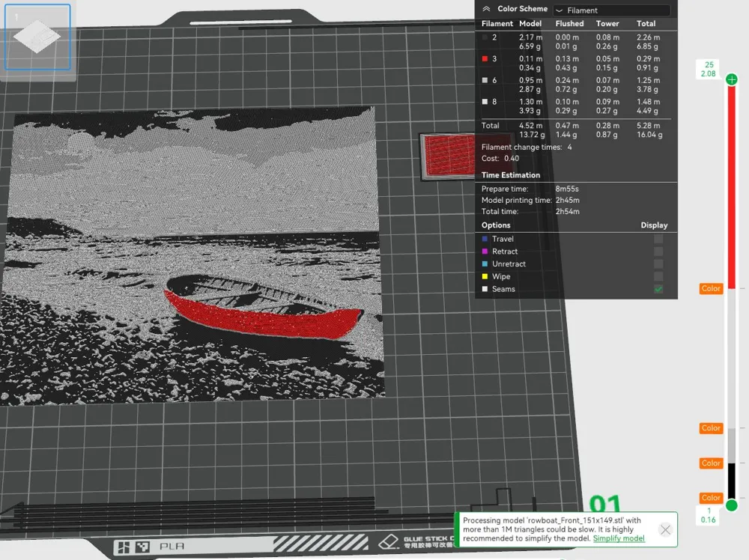Click the Time Estimation heading
The height and width of the screenshot is (560, 749).
(511, 175)
